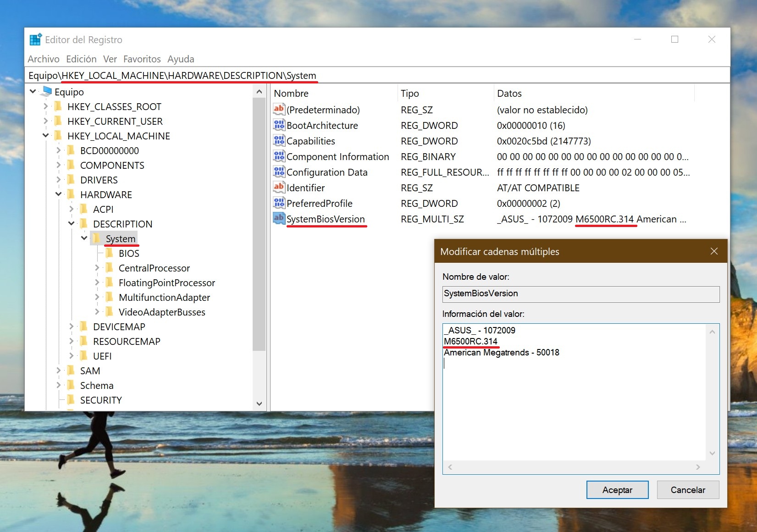Close the Modificar cadenas múltiples dialog
Viewport: 757px width, 532px height.
(714, 251)
